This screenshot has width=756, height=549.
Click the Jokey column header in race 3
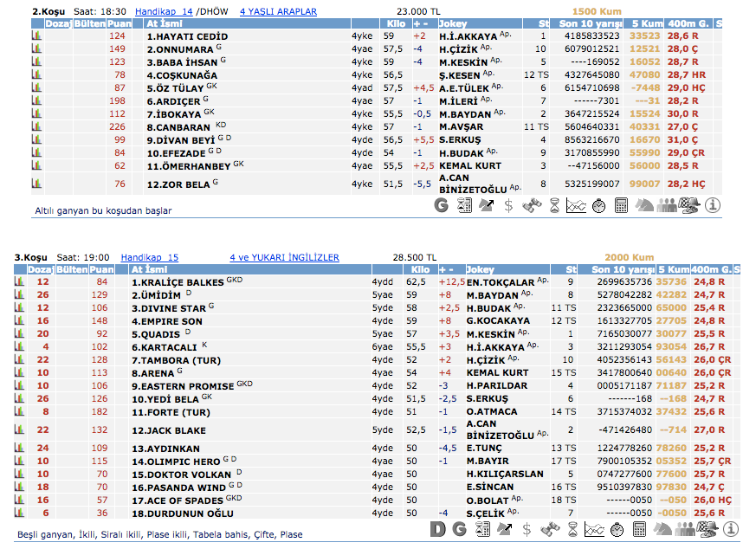click(x=481, y=269)
